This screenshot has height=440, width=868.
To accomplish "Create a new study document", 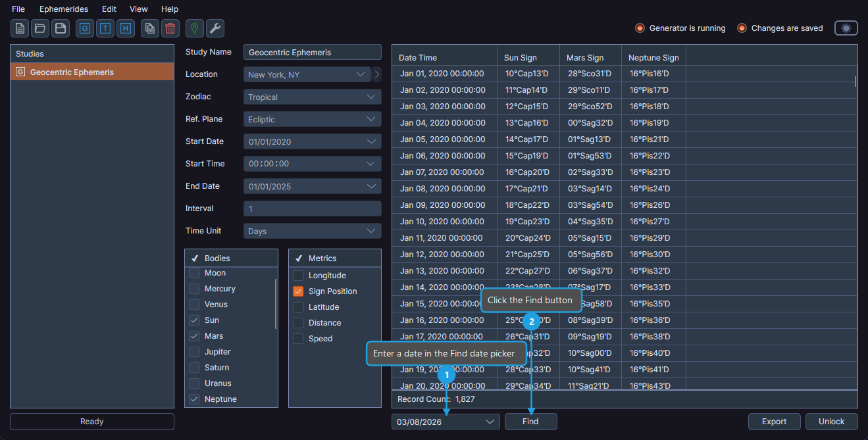I will (20, 28).
